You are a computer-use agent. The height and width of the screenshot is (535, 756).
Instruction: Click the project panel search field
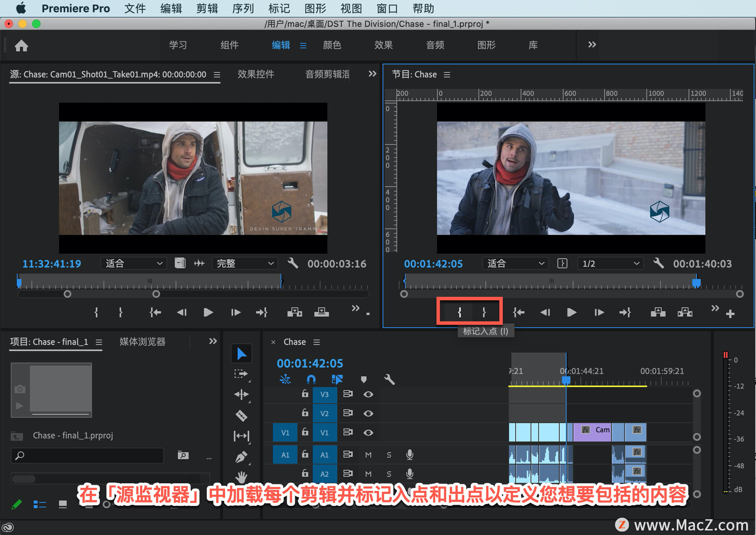pyautogui.click(x=87, y=455)
